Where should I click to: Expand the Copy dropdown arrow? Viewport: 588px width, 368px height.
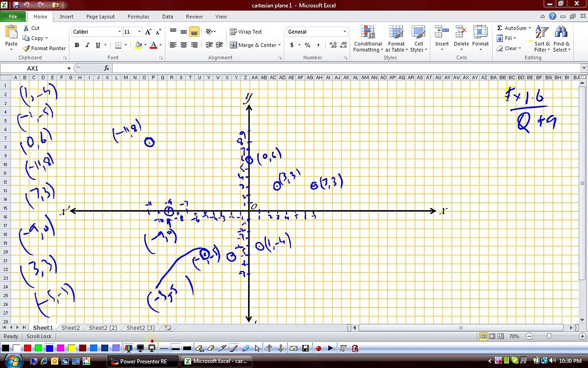(x=46, y=38)
